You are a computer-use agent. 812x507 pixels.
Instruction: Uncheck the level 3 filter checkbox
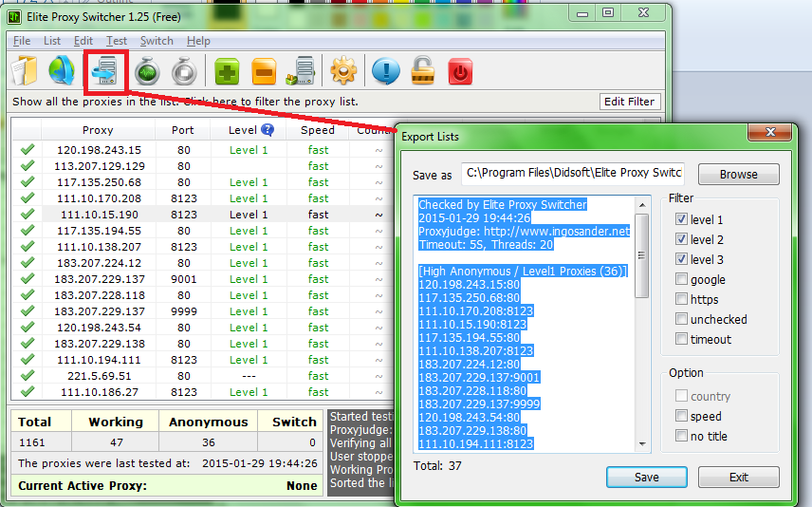(x=681, y=259)
